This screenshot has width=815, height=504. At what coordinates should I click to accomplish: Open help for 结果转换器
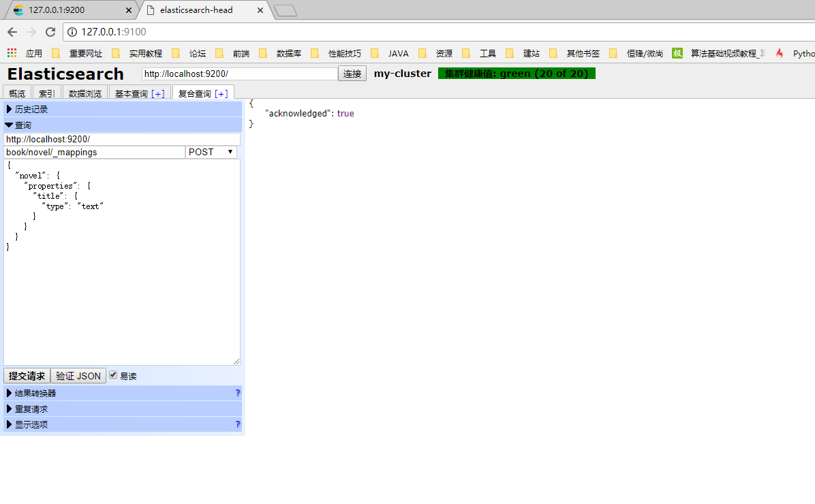[238, 393]
